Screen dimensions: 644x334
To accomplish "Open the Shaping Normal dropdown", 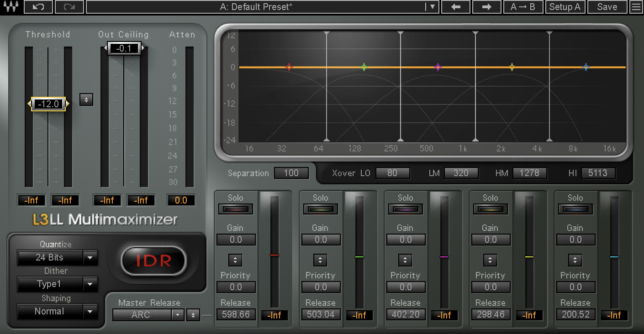I will tap(57, 312).
